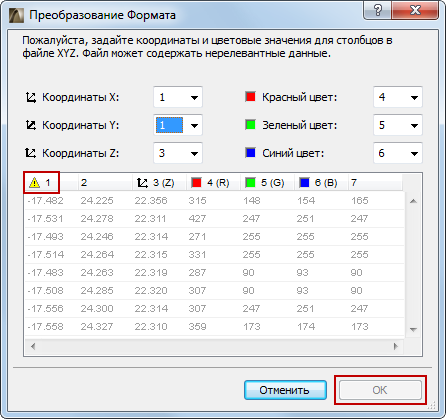The image size is (446, 419).
Task: Click the red color square beside Красный цвет
Action: point(250,97)
